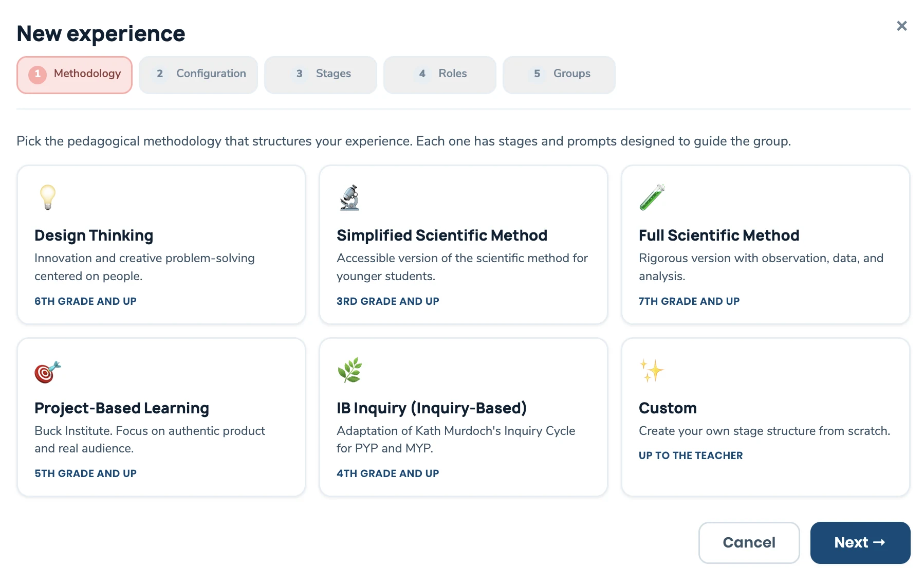
Task: Close the New experience dialog
Action: pos(901,26)
